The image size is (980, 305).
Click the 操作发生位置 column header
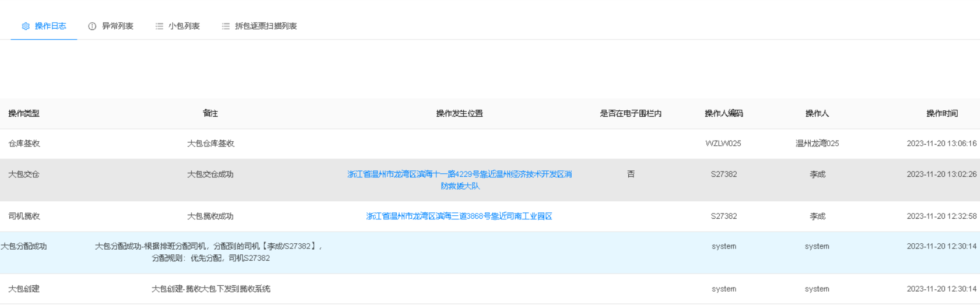(x=460, y=114)
